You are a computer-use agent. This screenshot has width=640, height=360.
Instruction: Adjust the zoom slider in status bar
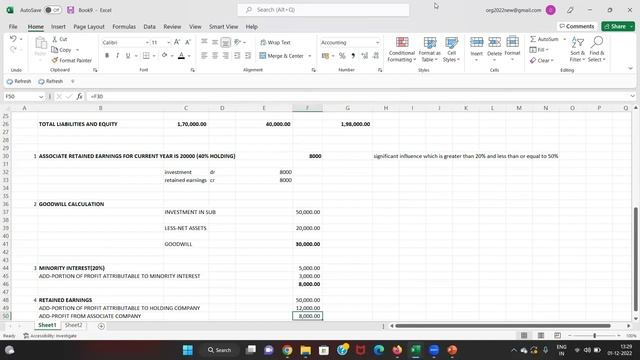(x=594, y=336)
